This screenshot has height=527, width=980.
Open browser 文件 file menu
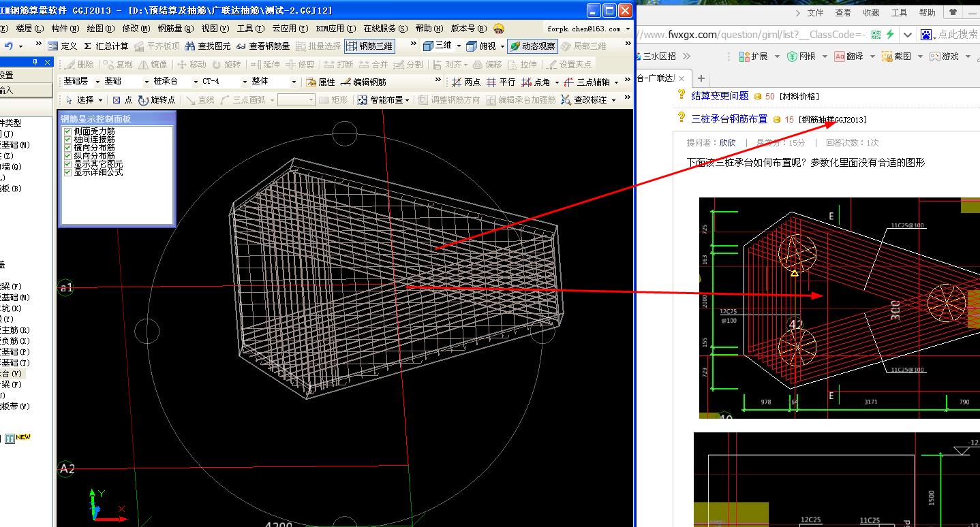(x=815, y=12)
